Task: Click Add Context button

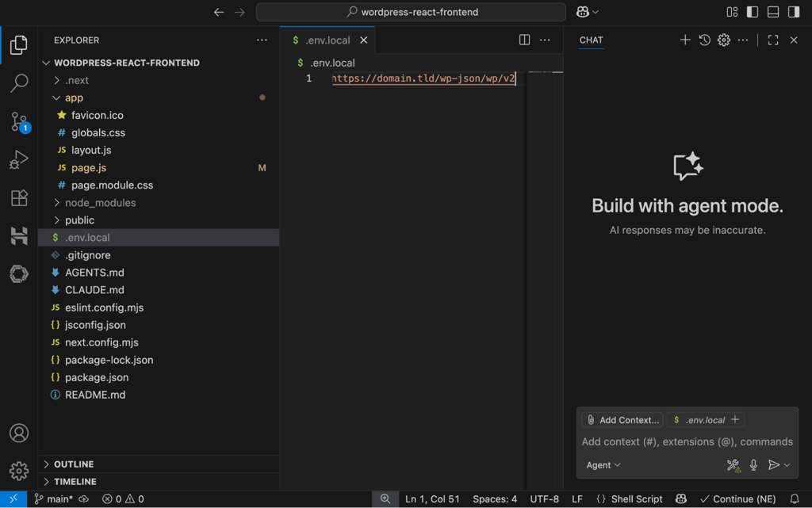Action: pyautogui.click(x=623, y=420)
